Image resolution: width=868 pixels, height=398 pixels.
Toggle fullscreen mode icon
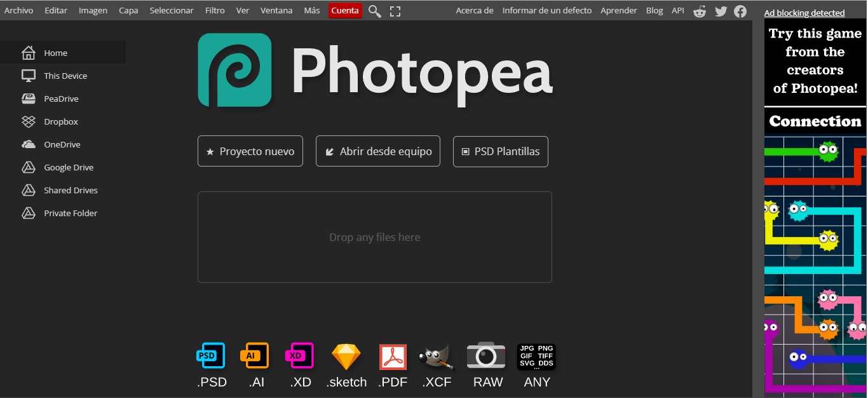pyautogui.click(x=395, y=11)
